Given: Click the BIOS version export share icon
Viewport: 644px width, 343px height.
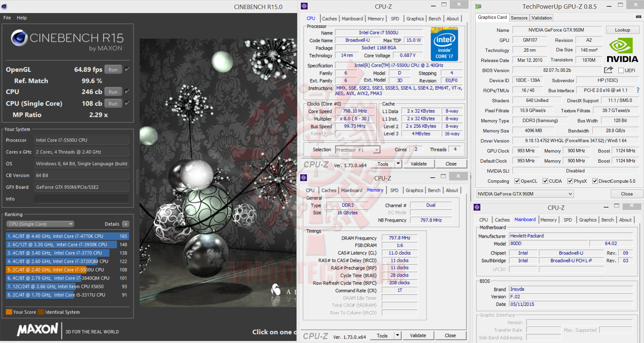Looking at the screenshot, I should tap(608, 70).
